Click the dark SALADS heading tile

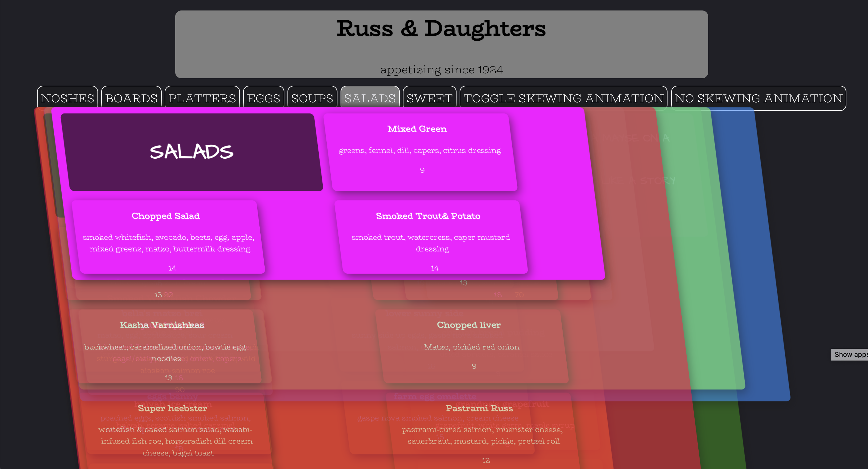pyautogui.click(x=191, y=152)
